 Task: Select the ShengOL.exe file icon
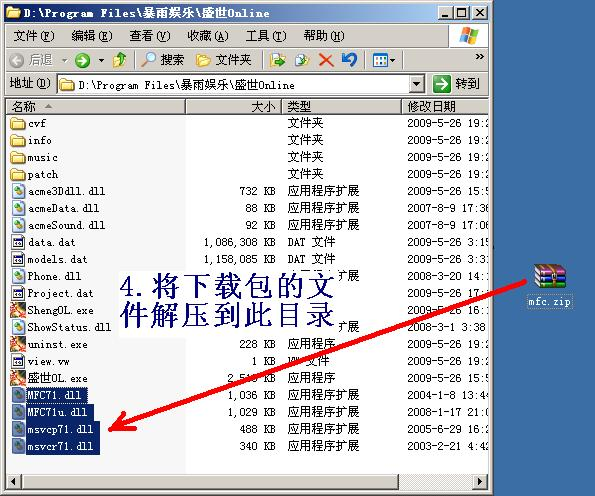(x=18, y=310)
